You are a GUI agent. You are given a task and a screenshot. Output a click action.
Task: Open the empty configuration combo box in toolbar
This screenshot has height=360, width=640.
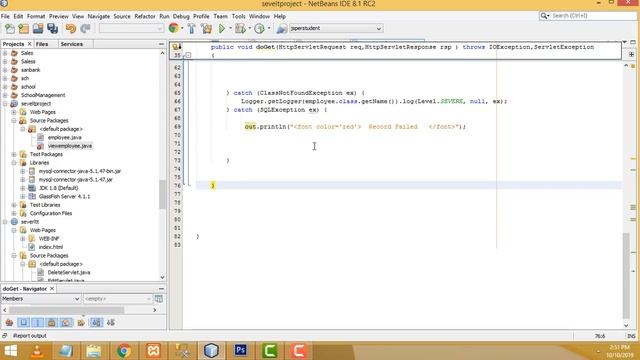[x=131, y=28]
